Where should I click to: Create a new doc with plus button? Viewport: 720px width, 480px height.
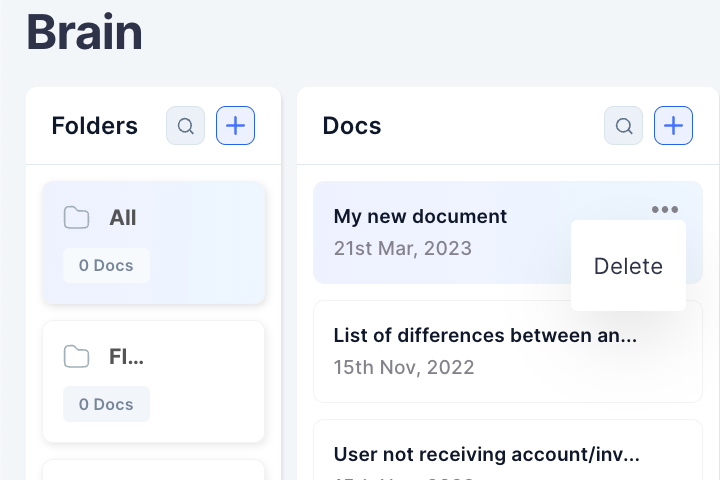coord(674,126)
